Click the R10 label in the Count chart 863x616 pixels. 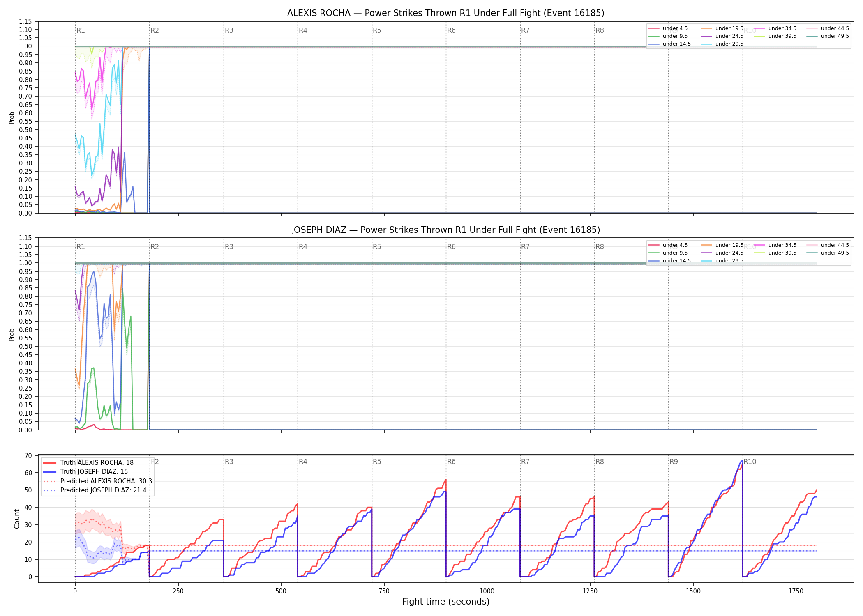pos(750,462)
